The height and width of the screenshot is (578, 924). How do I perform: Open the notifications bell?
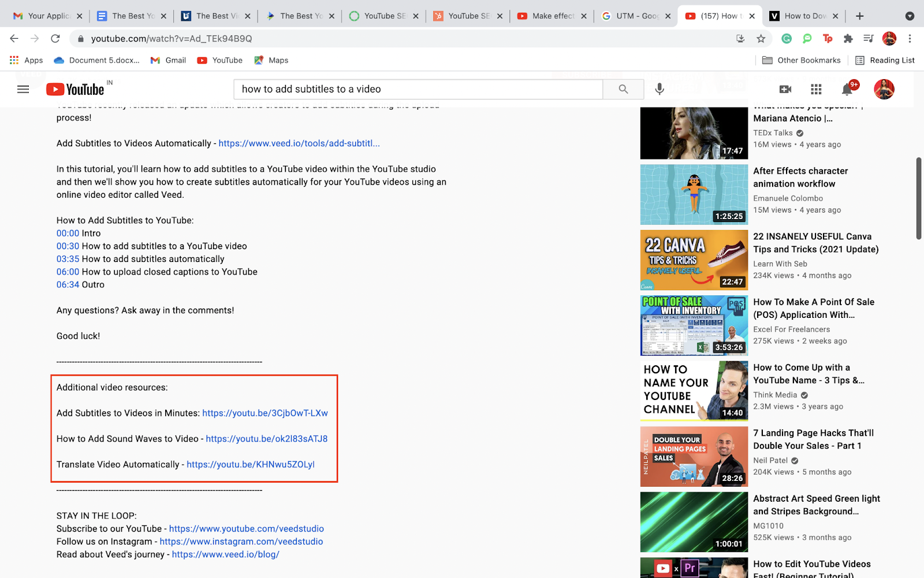847,89
